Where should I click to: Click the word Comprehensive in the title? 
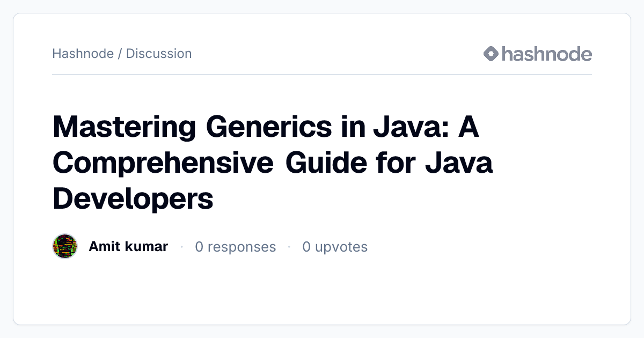[x=163, y=163]
